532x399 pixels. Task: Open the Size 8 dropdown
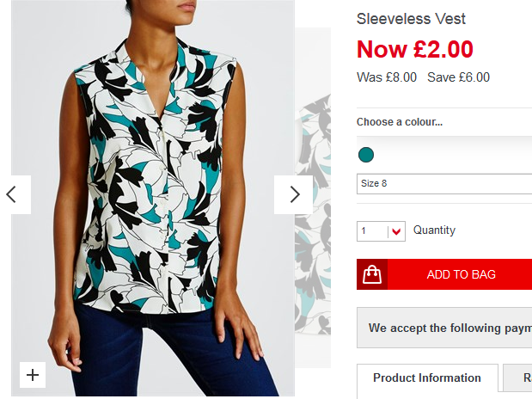pos(444,184)
